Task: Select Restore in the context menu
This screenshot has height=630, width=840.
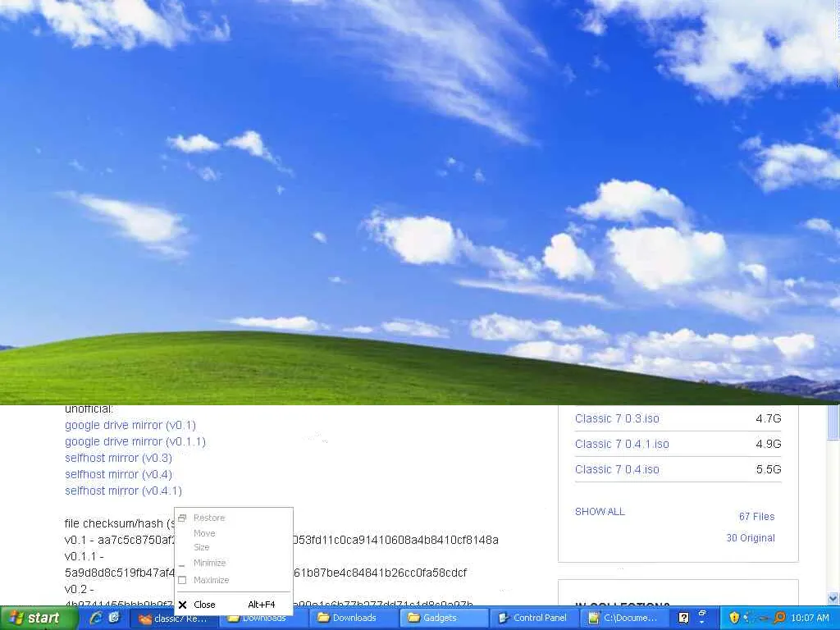Action: coord(234,518)
